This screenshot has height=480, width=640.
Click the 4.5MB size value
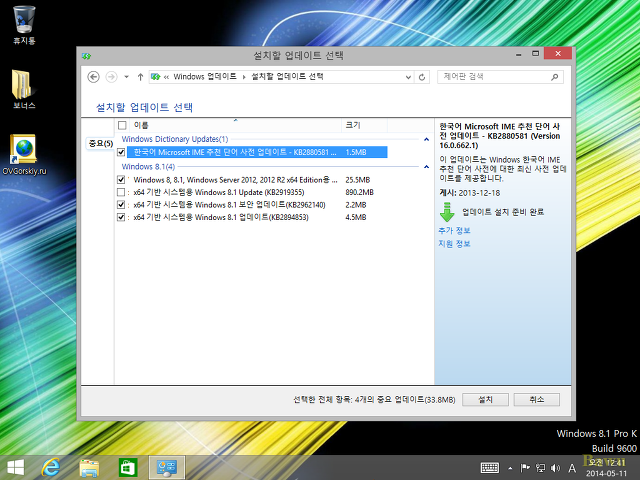[356, 218]
